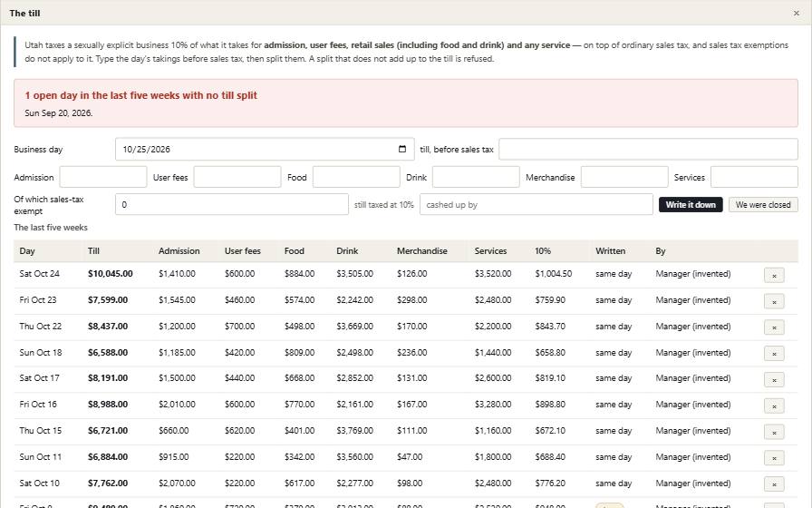Open the Business day calendar picker icon

pos(401,150)
